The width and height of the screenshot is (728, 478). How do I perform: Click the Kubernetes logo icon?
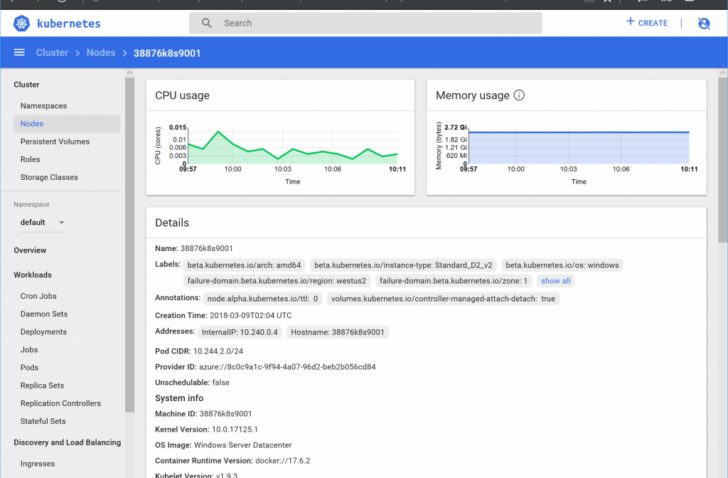click(x=21, y=23)
